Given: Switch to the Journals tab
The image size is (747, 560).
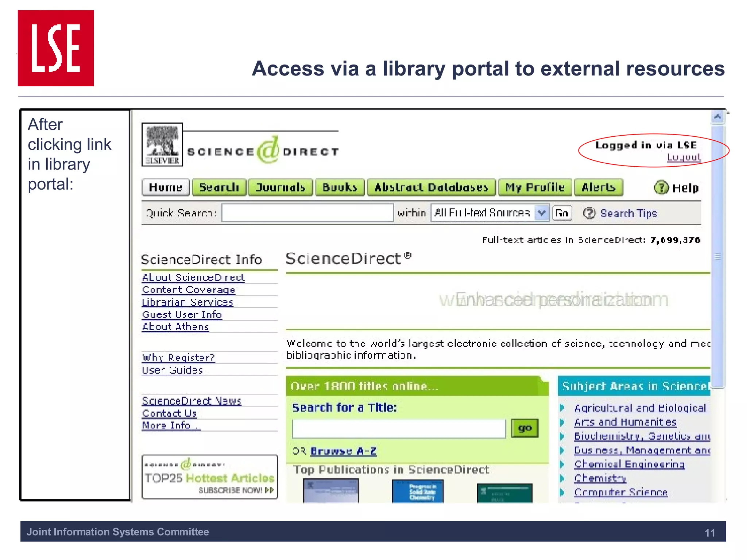Looking at the screenshot, I should [x=280, y=187].
